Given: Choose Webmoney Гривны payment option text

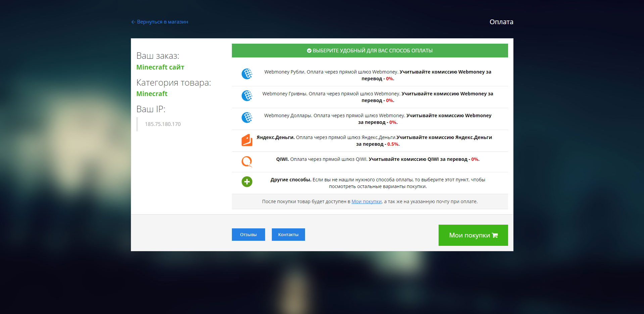Looking at the screenshot, I should (378, 97).
